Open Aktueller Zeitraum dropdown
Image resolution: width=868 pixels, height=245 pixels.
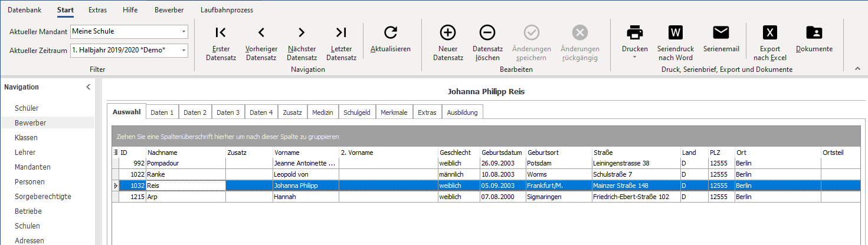(184, 50)
